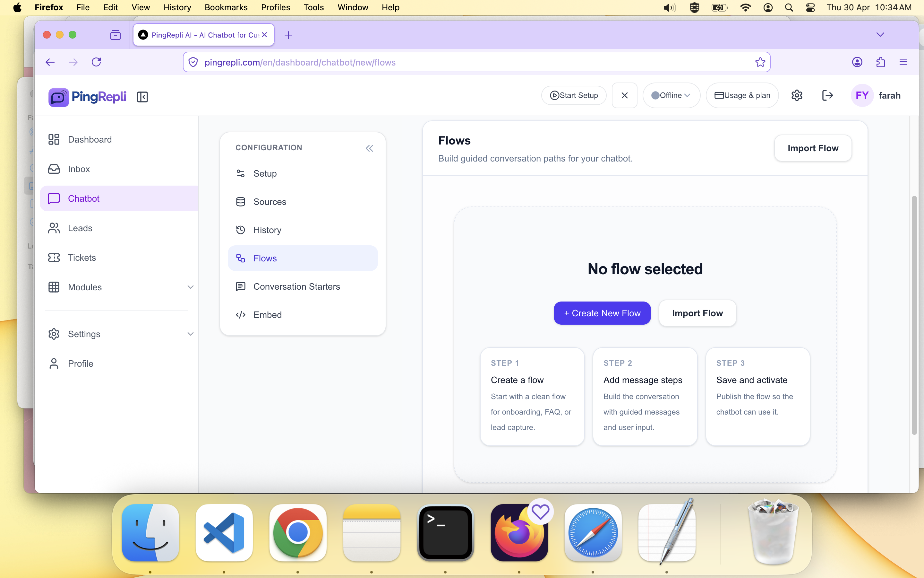The image size is (924, 578).
Task: Open Leads in sidebar
Action: coord(119,228)
